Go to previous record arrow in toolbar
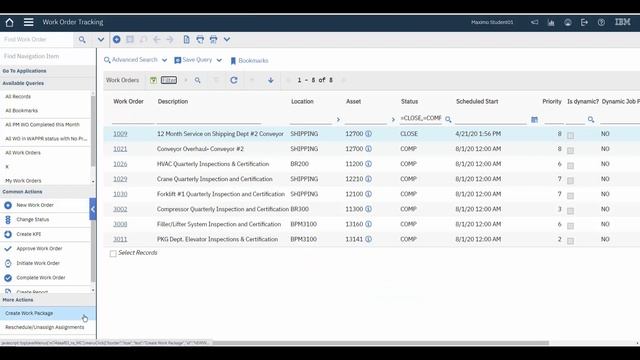Viewport: 640px width, 360px height. (156, 40)
